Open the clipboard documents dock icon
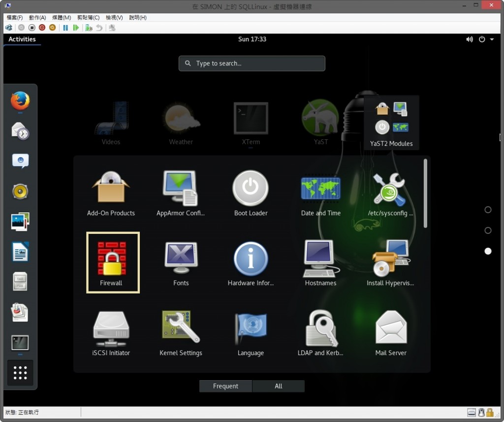 (x=20, y=312)
